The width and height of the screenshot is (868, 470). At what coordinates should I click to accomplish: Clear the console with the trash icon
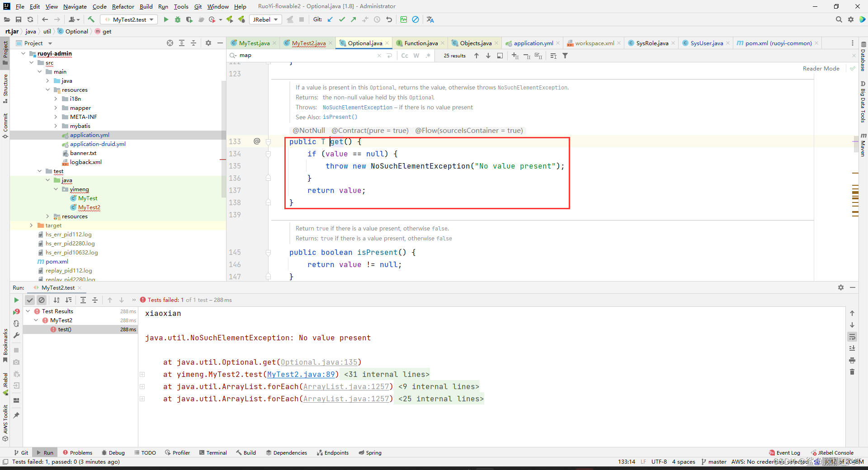pos(852,372)
